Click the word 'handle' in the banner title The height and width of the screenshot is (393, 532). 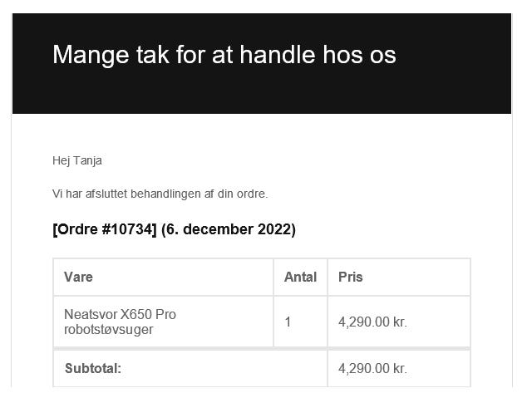(278, 55)
